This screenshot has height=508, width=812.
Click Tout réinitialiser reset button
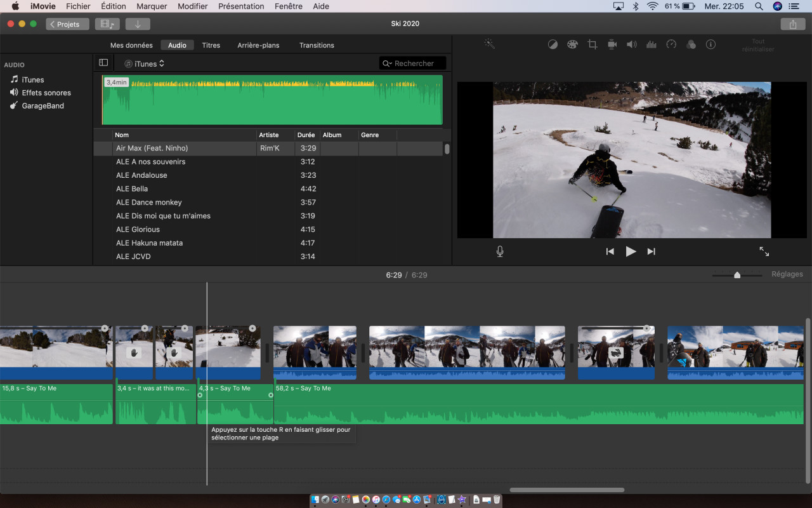coord(758,45)
